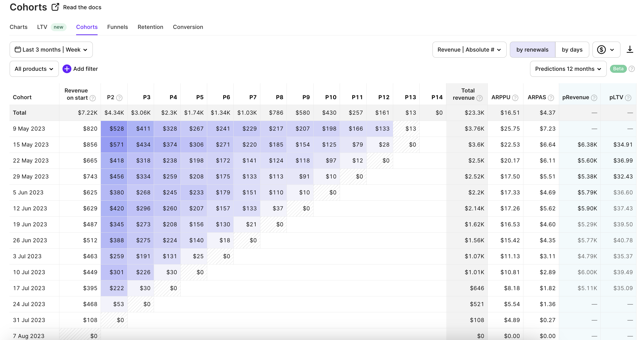Open the Last 3 months date dropdown
The width and height of the screenshot is (644, 340).
(x=51, y=50)
